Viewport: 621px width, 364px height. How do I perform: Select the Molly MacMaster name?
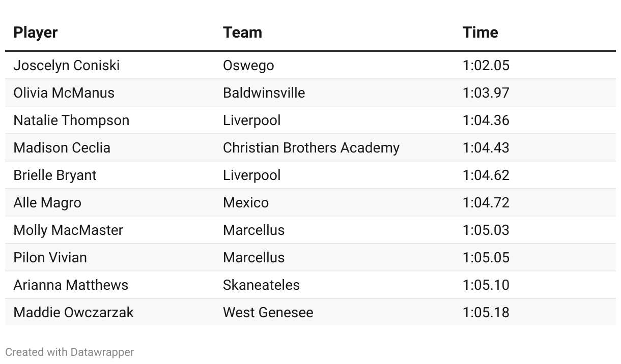click(x=68, y=230)
